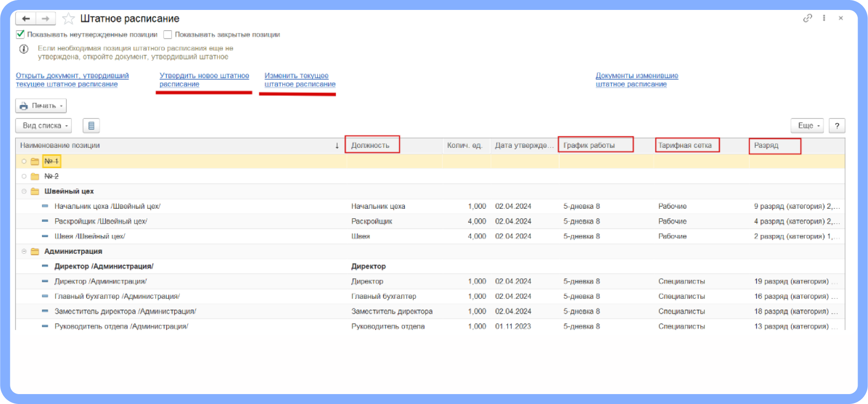Screen dimensions: 868x404
Task: Enable Показывать закрытые позиции checkbox
Action: (x=168, y=34)
